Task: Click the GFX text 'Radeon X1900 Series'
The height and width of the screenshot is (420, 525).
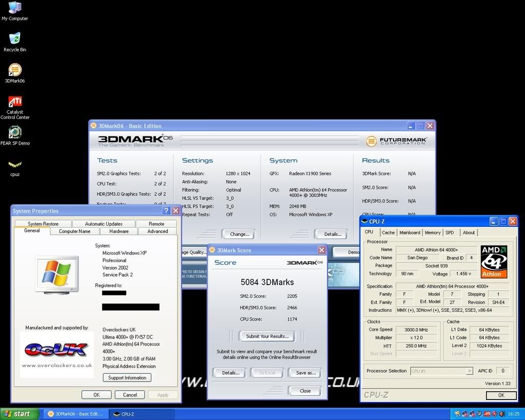Action: click(x=310, y=173)
